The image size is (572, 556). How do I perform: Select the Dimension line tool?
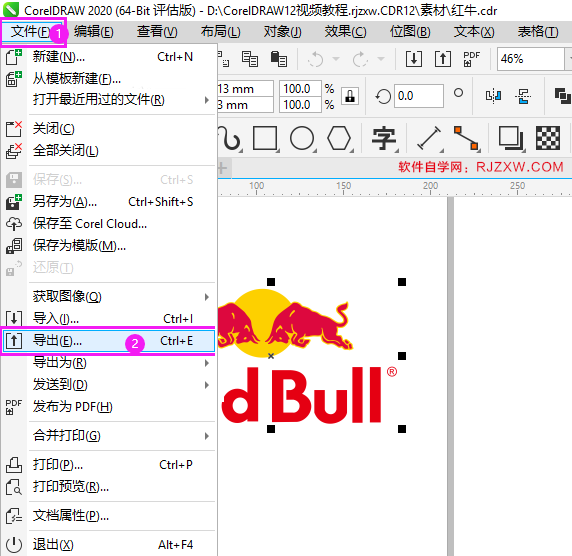pyautogui.click(x=430, y=138)
